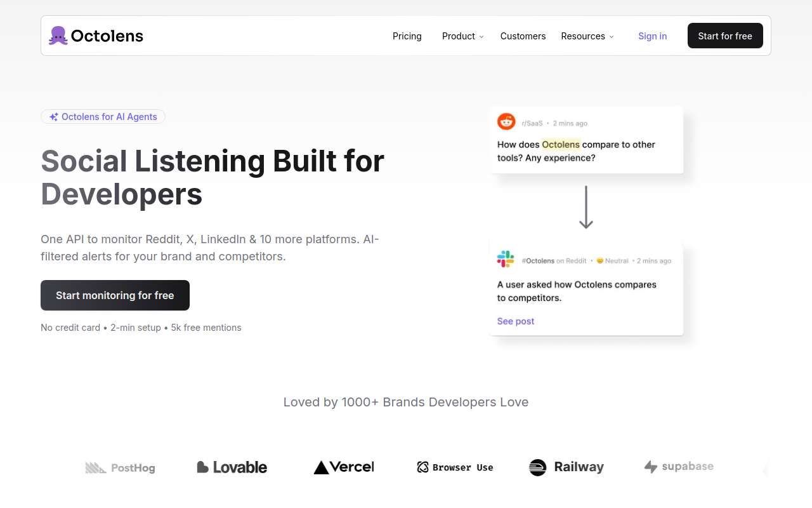The width and height of the screenshot is (812, 508).
Task: Click the #Octolens on Reddit label
Action: point(554,261)
